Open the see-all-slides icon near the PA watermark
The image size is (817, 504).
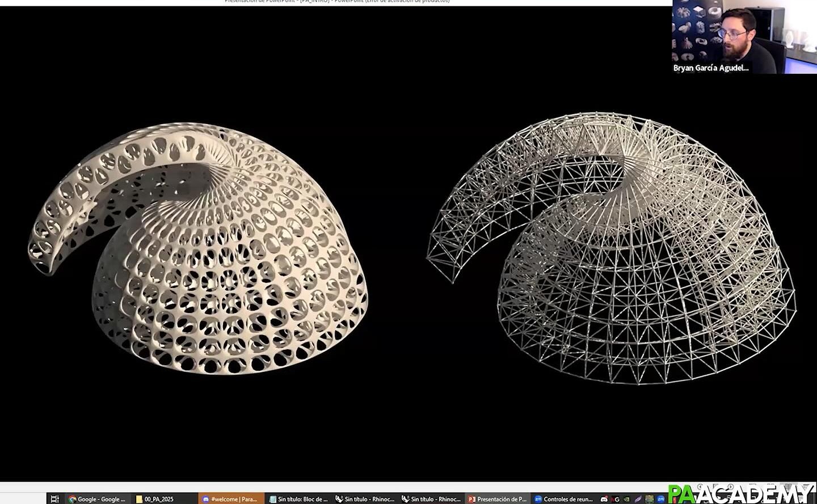[751, 486]
